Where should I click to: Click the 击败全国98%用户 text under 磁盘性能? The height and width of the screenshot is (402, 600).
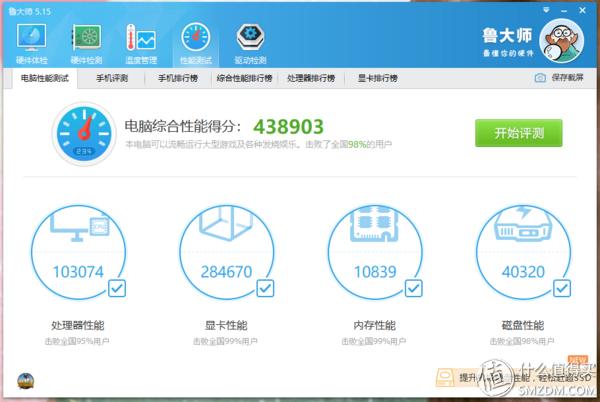[522, 341]
